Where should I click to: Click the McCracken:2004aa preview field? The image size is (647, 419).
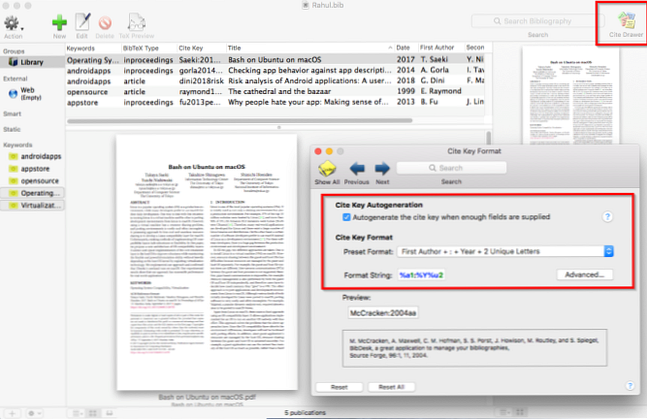[x=383, y=313]
